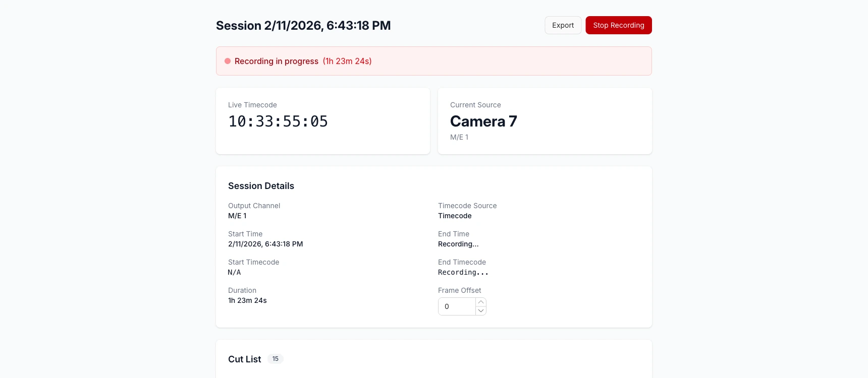Click the Start Time value
Screen dimensions: 868x378
click(265, 244)
